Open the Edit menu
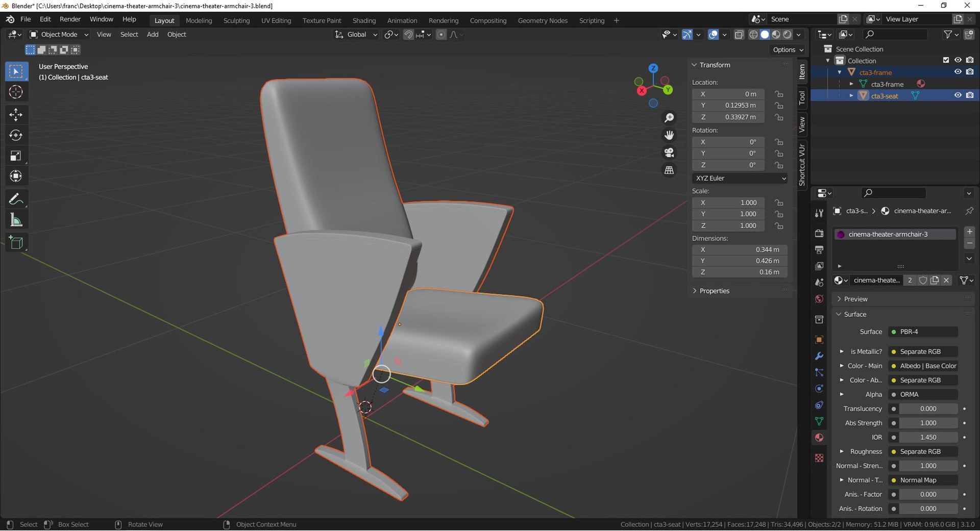Image resolution: width=980 pixels, height=531 pixels. (45, 19)
